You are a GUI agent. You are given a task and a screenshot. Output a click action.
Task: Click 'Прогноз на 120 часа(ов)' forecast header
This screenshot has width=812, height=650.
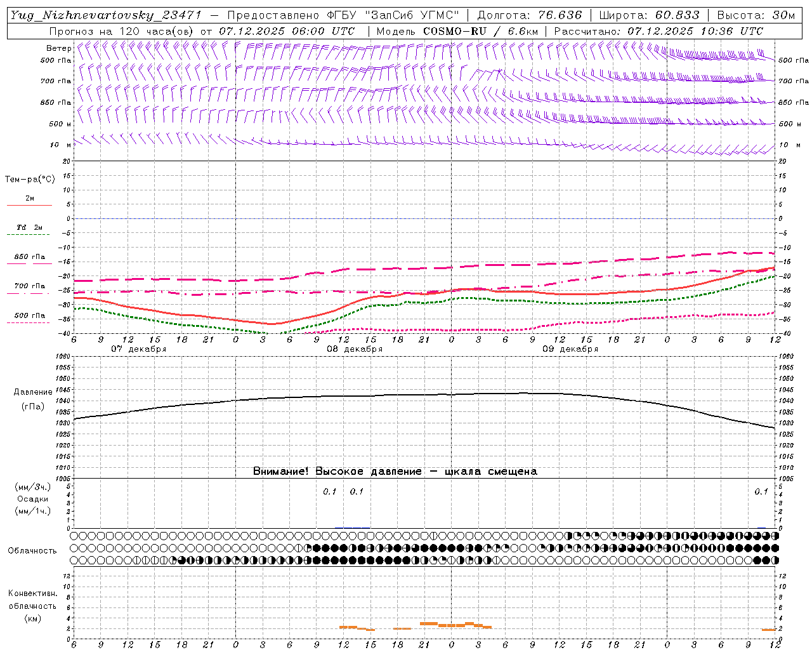(122, 31)
